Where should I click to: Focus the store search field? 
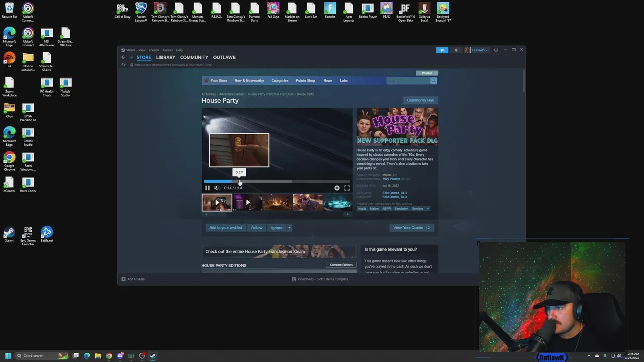(408, 81)
